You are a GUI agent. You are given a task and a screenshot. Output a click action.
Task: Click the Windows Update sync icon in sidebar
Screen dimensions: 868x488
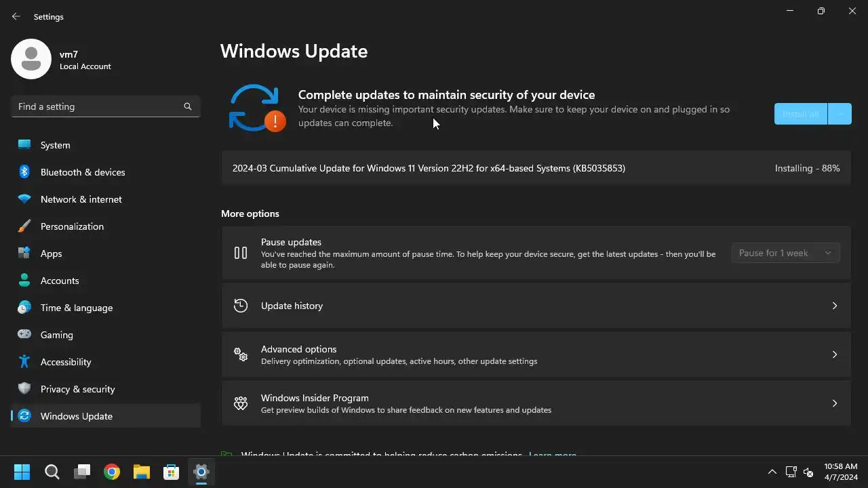coord(24,416)
